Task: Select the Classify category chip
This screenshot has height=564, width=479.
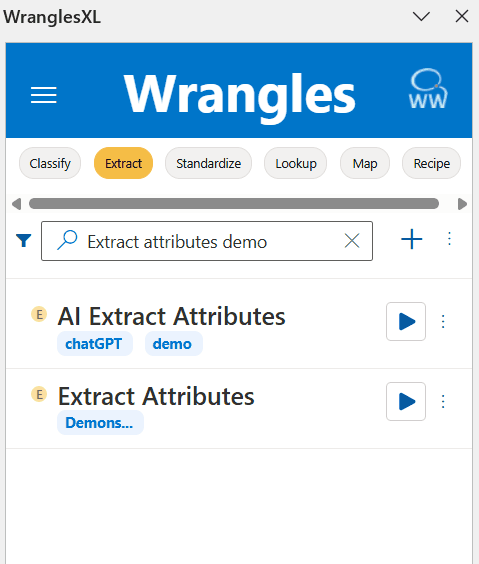Action: [50, 163]
